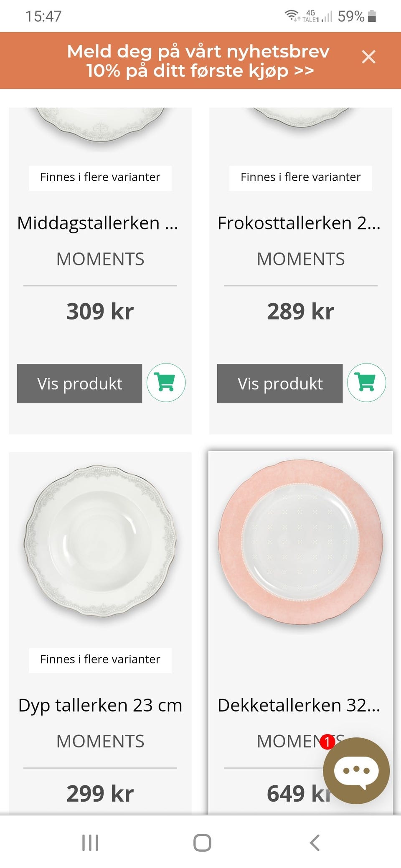
Task: Tap the Android back navigation icon
Action: pyautogui.click(x=315, y=843)
